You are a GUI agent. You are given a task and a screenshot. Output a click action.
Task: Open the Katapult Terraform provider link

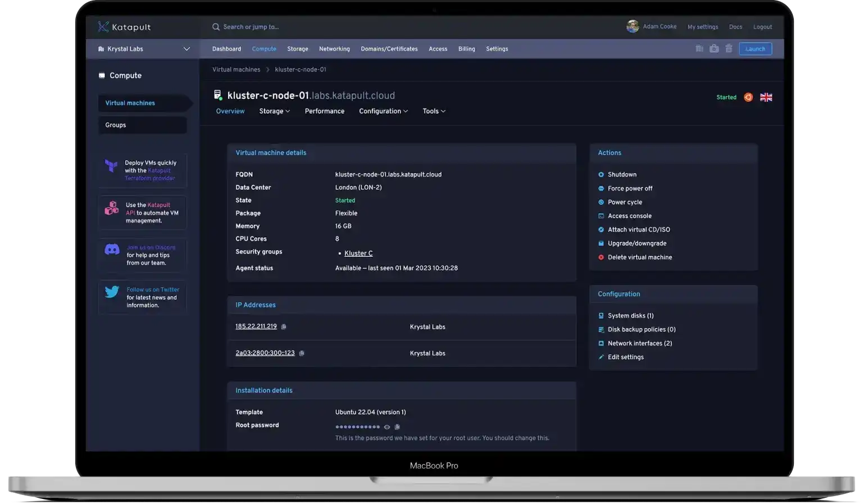pyautogui.click(x=150, y=174)
